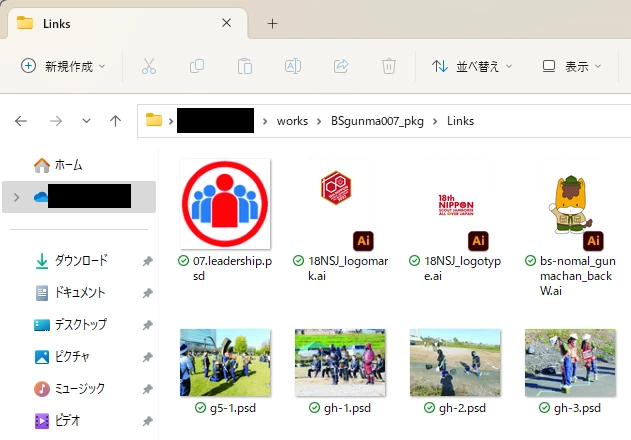
Task: Select g5-1.psd photo thumbnail
Action: pyautogui.click(x=225, y=363)
